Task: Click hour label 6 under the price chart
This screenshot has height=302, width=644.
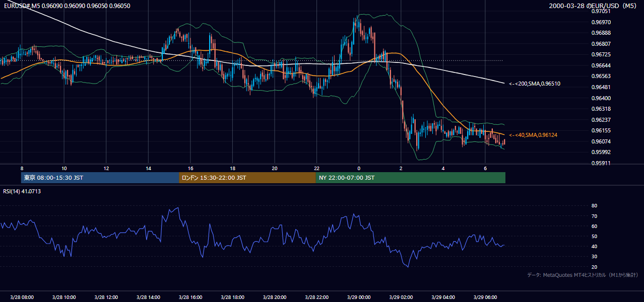Action: click(485, 168)
